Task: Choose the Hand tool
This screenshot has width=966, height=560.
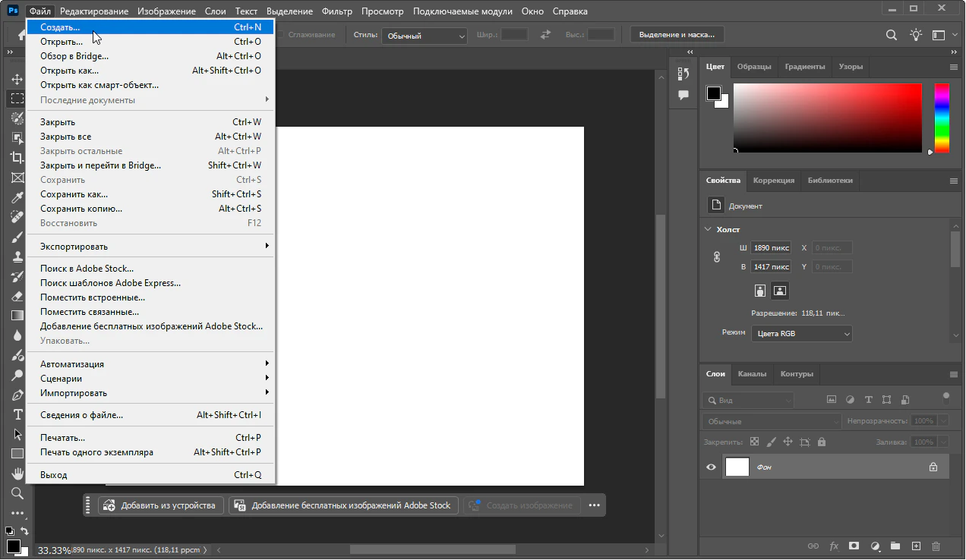Action: [17, 473]
